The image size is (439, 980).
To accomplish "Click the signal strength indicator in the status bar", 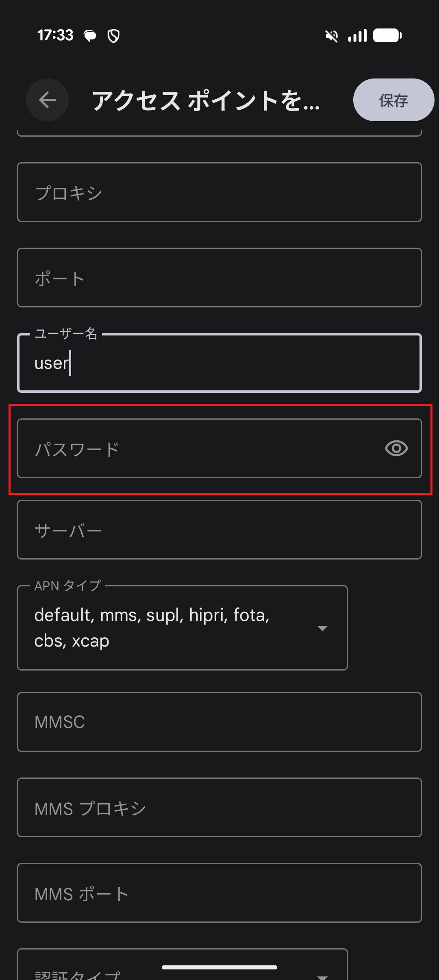I will pos(357,36).
